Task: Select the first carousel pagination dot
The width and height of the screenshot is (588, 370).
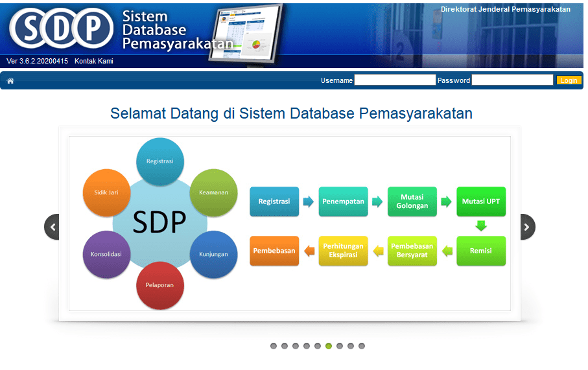Action: coord(274,346)
